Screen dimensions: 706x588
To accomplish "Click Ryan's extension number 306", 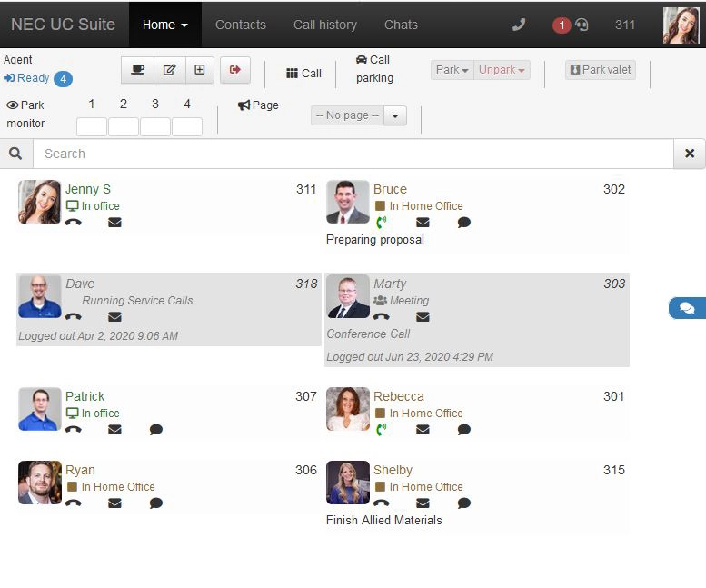I will pyautogui.click(x=305, y=470).
